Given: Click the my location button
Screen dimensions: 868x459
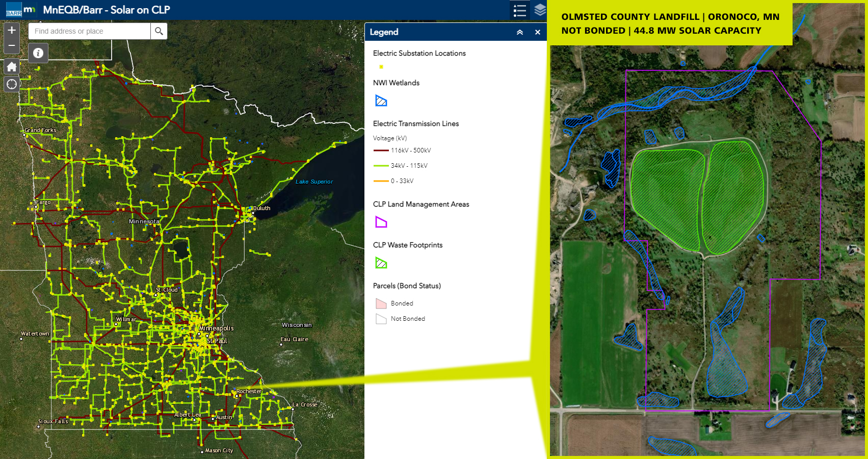Looking at the screenshot, I should pos(12,84).
